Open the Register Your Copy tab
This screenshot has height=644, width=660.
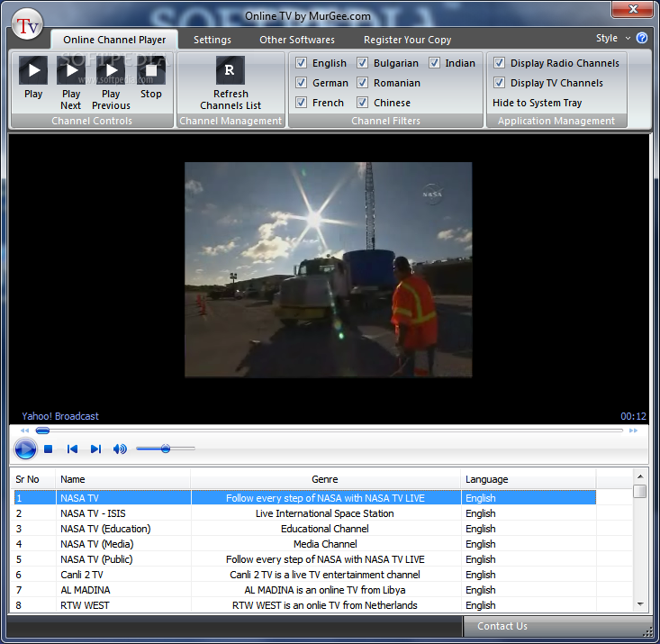pyautogui.click(x=408, y=40)
